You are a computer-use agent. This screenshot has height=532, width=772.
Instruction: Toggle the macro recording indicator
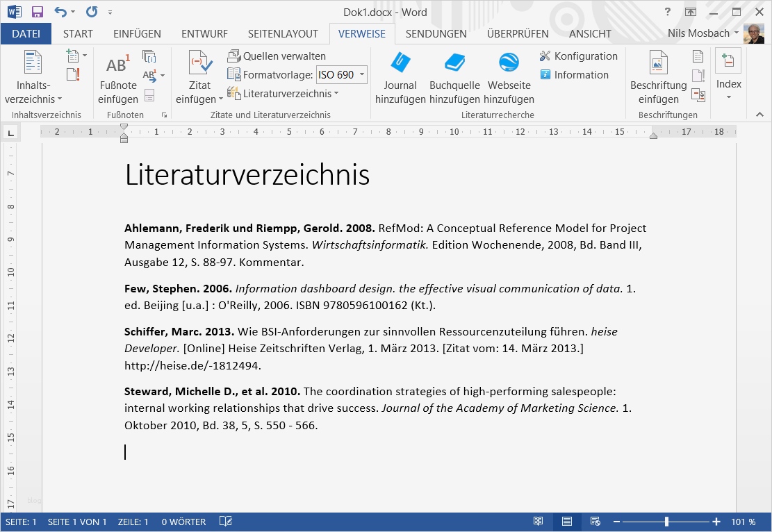pyautogui.click(x=225, y=521)
